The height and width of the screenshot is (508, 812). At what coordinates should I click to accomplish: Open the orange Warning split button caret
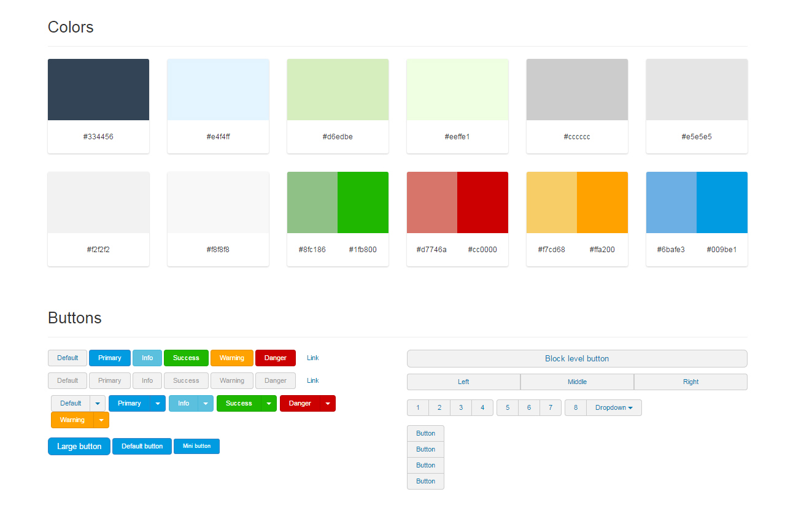pyautogui.click(x=101, y=420)
